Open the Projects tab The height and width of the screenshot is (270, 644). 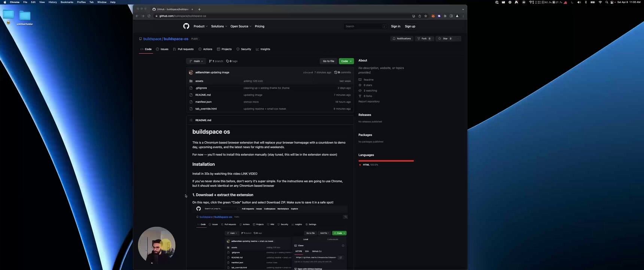coord(224,49)
